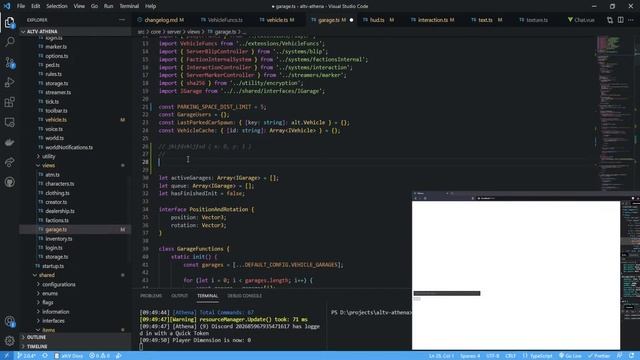Open the Search view
Image resolution: width=640 pixels, height=360 pixels.
10,42
